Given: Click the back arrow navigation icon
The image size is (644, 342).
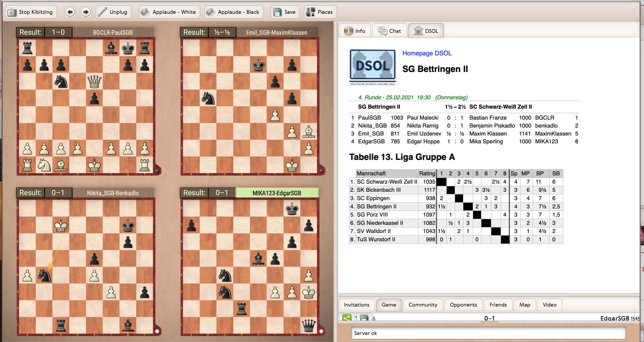Looking at the screenshot, I should pos(70,12).
